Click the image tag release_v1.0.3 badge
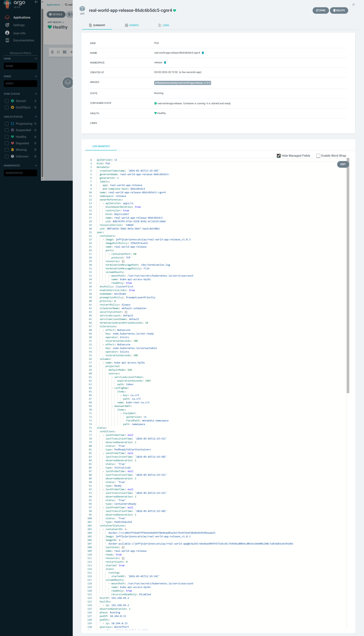Screen dimensions: 364x636 [183, 83]
